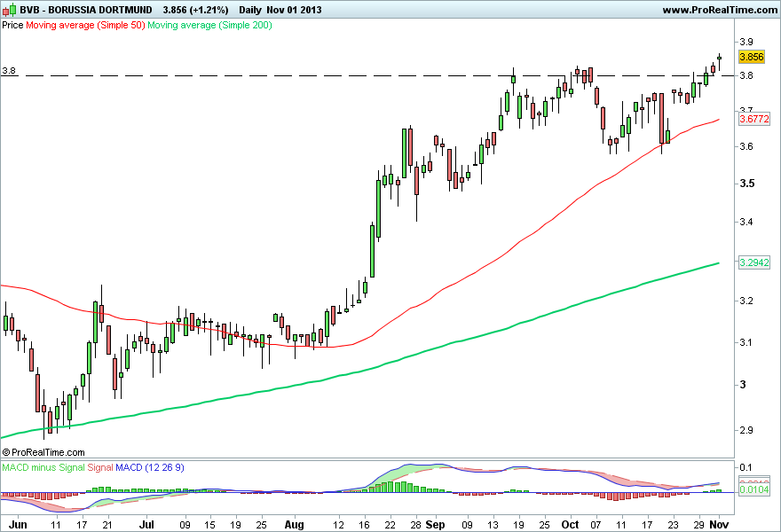Click the ©ProRealTime.com copyright text
The image size is (781, 532).
tap(43, 452)
